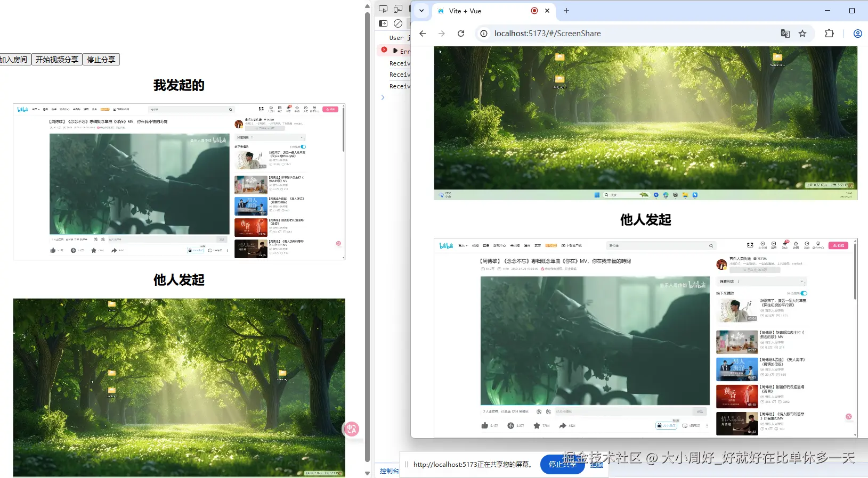The height and width of the screenshot is (478, 868).
Task: Click the bilibili shared video in right window
Action: click(645, 338)
